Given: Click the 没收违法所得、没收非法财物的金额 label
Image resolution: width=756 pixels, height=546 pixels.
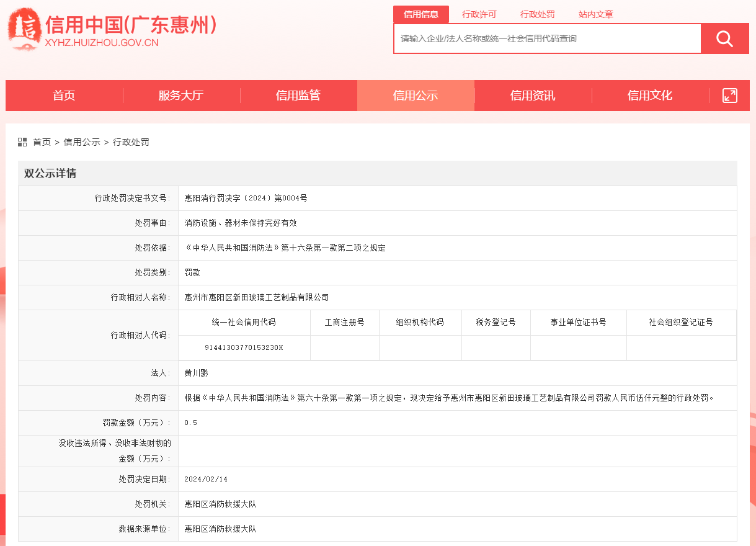Looking at the screenshot, I should (115, 451).
